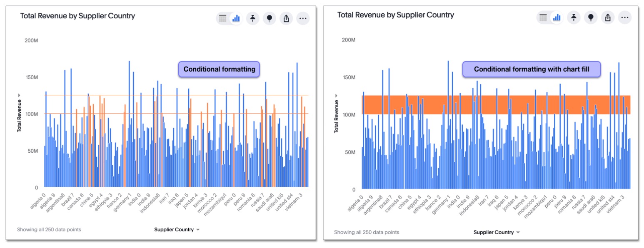Screen dimensions: 644x248
Task: Open SpotIQ insights on right chart
Action: coord(591,17)
